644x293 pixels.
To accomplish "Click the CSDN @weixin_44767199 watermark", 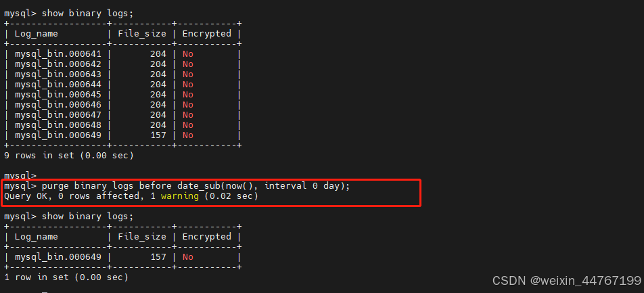I will click(566, 281).
